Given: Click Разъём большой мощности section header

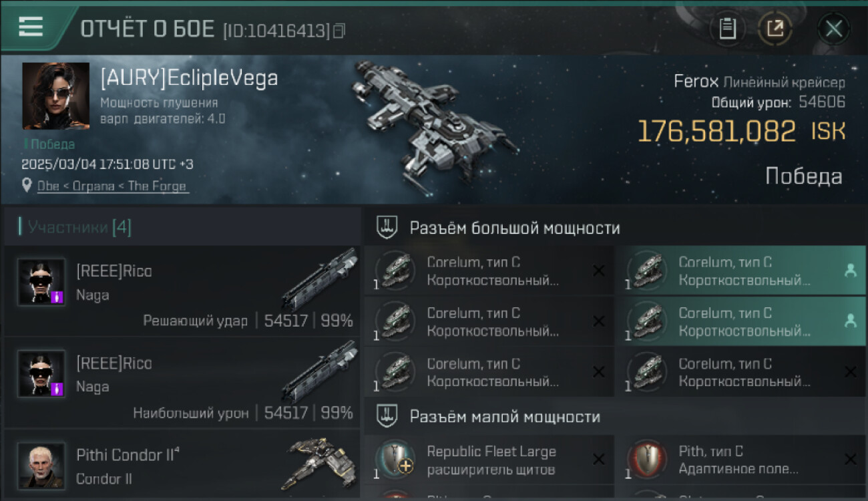Looking at the screenshot, I should (x=515, y=228).
